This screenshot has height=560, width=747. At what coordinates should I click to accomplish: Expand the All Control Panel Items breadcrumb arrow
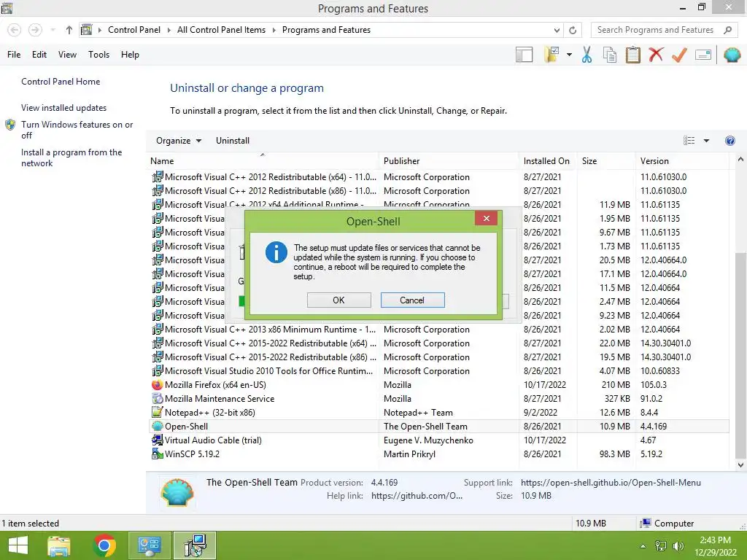click(x=274, y=30)
